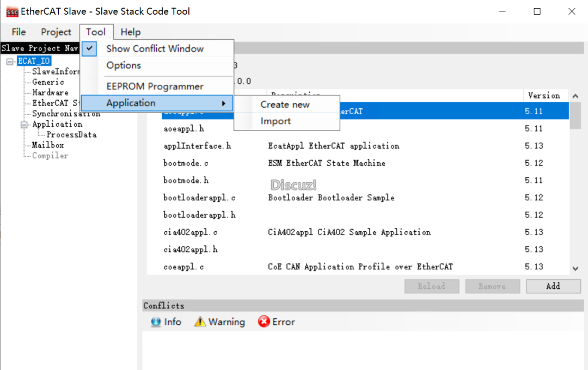The width and height of the screenshot is (588, 370).
Task: Click the SSC app icon in title bar
Action: [12, 11]
